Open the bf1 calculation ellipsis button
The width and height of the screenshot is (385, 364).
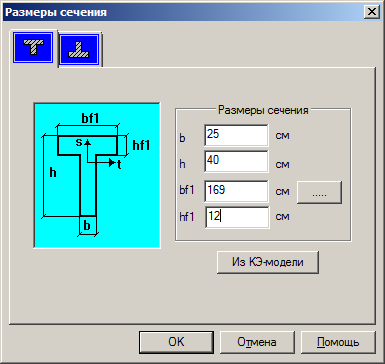click(x=319, y=192)
